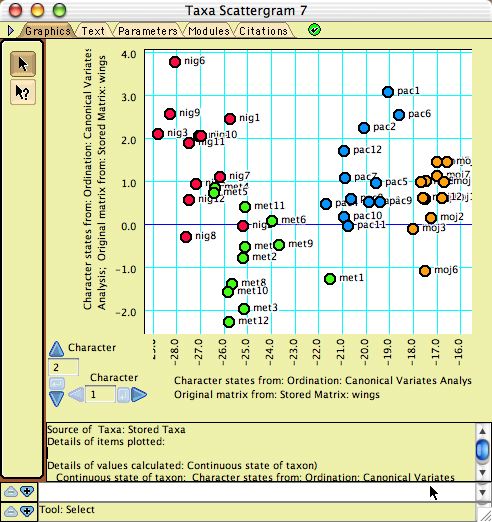Click the plus button beside Tool: Select
Image resolution: width=492 pixels, height=522 pixels.
(x=27, y=511)
